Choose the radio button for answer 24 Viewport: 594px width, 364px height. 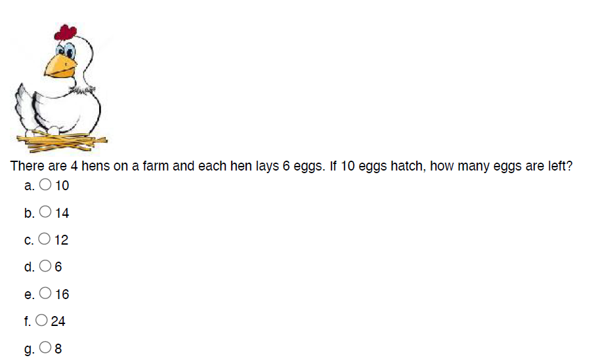coord(43,321)
